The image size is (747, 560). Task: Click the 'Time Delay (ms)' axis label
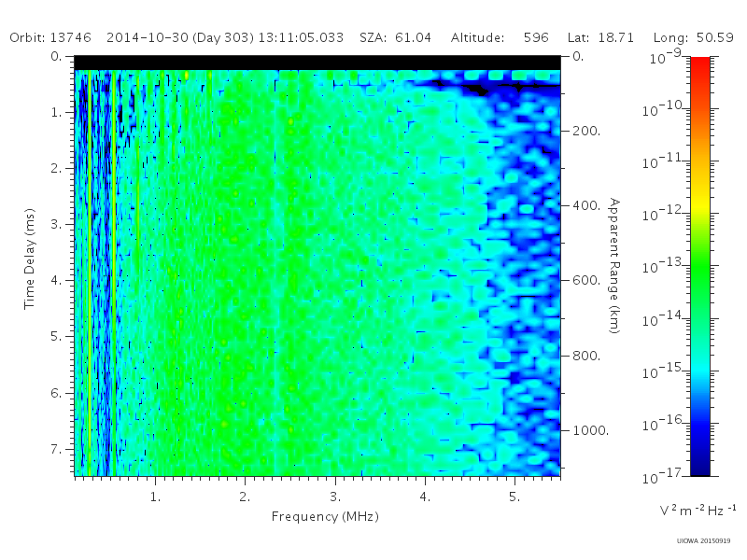(30, 259)
